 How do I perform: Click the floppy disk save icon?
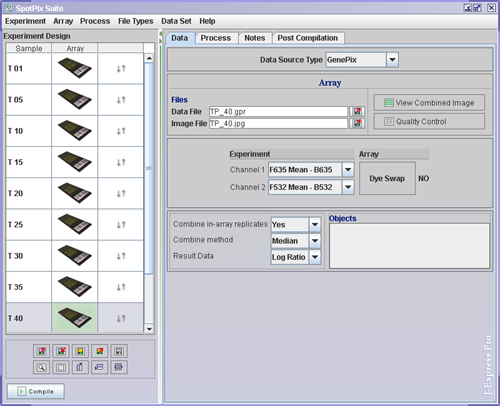pos(119,351)
